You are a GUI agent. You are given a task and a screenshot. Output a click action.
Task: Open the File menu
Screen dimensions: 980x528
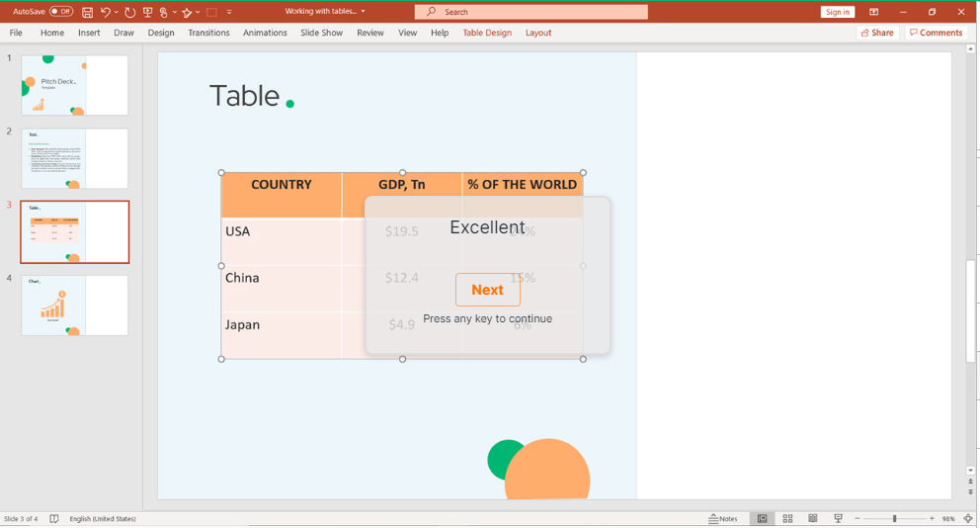[x=16, y=33]
